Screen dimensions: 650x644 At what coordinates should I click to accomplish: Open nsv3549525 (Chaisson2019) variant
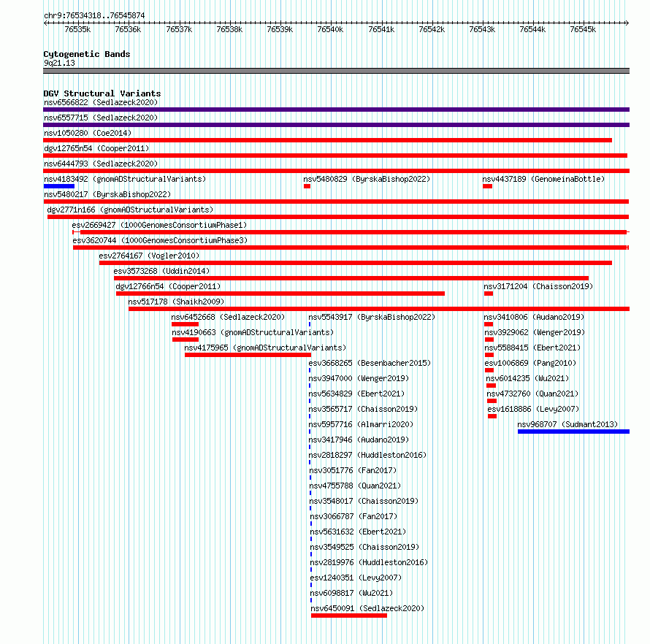click(x=364, y=547)
